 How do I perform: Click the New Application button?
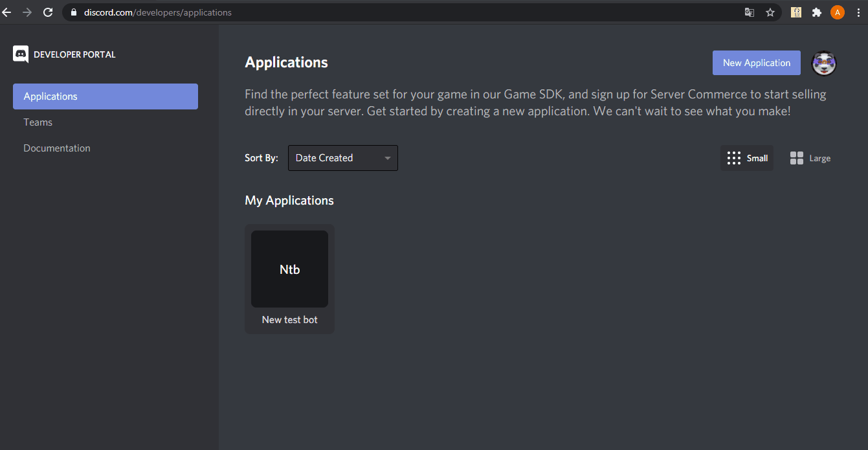click(x=757, y=63)
